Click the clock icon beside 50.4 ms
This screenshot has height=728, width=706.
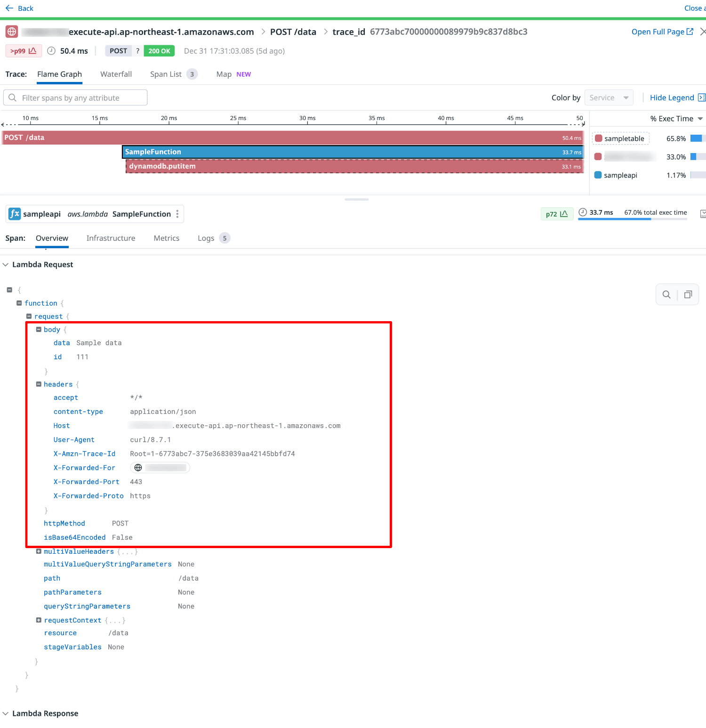[51, 51]
